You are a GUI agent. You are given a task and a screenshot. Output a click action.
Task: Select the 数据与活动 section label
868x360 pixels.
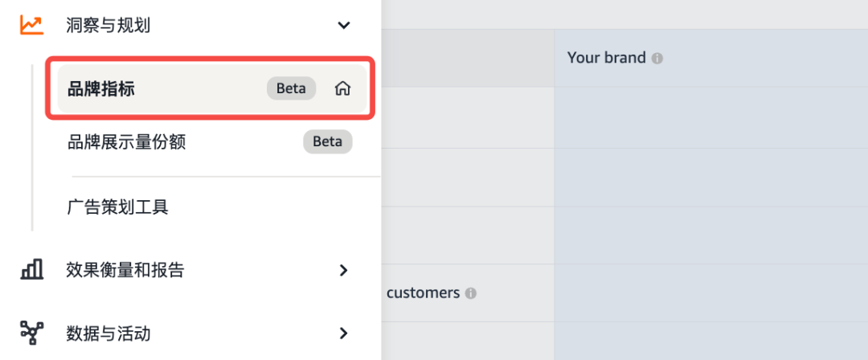pos(108,333)
